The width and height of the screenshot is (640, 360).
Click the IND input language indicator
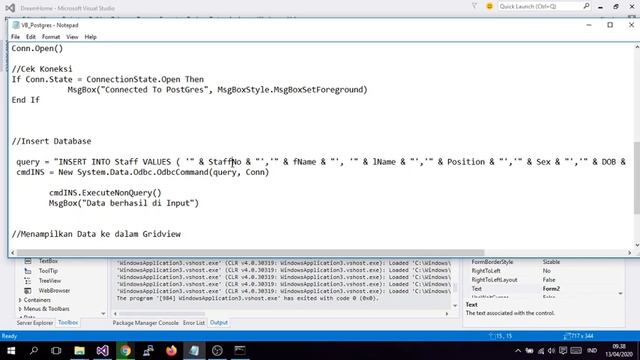pos(592,351)
